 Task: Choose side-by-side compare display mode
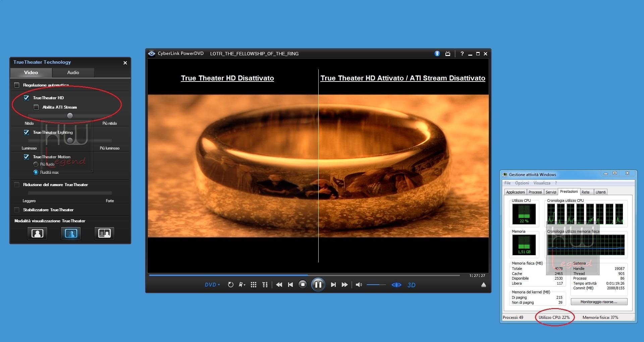point(104,233)
